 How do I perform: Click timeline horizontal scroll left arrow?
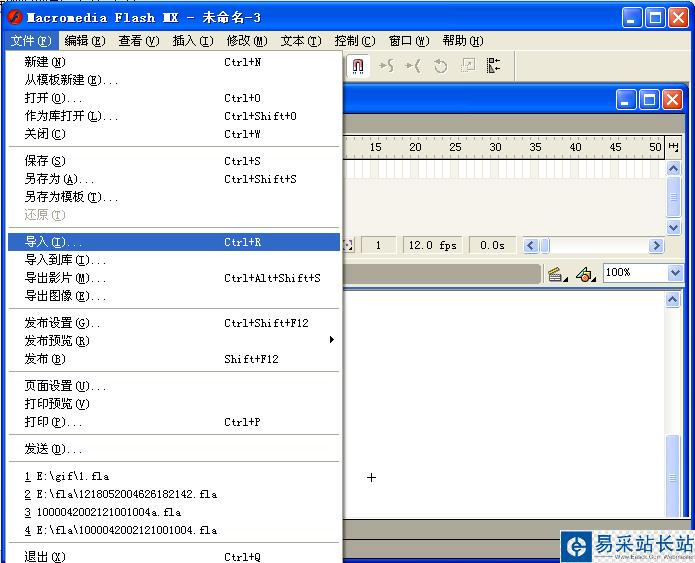(531, 245)
